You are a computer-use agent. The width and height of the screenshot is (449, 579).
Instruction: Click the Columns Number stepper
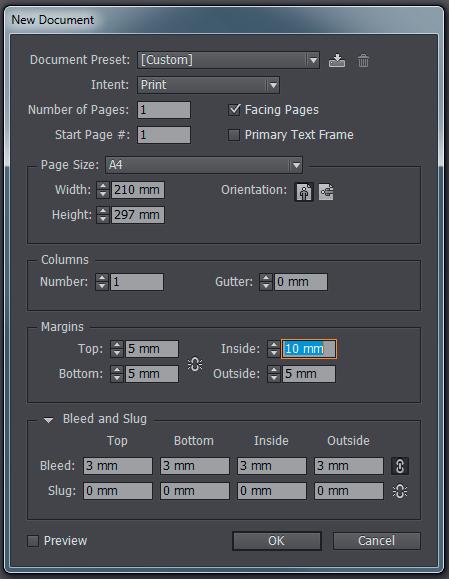[102, 282]
